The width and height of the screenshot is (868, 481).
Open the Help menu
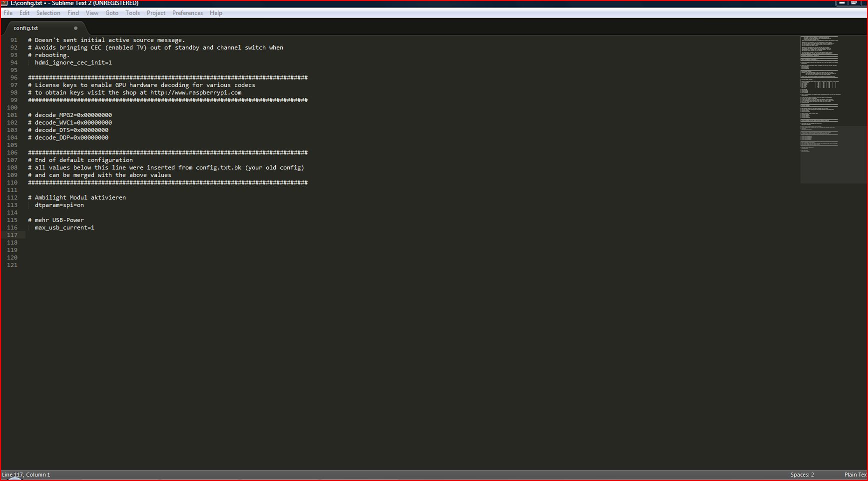(x=216, y=13)
